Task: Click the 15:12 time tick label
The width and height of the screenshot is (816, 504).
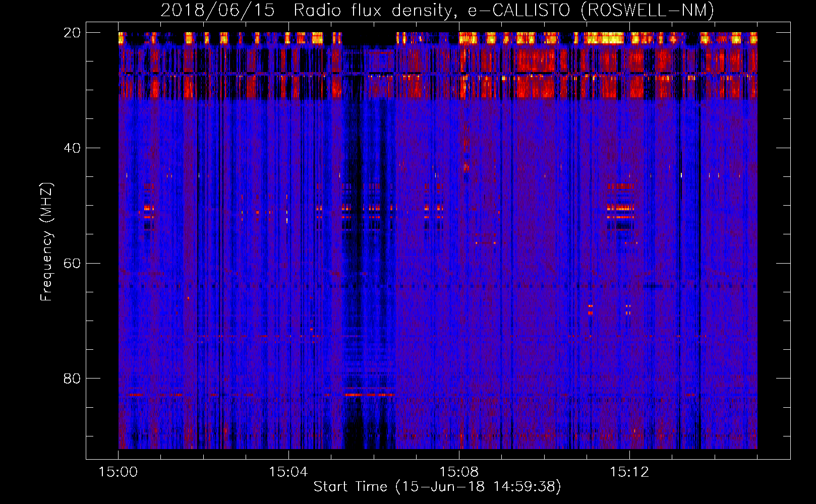Action: (x=629, y=472)
